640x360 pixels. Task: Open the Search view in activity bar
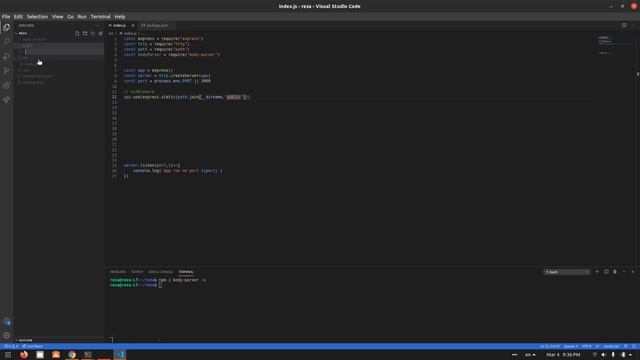[x=7, y=41]
